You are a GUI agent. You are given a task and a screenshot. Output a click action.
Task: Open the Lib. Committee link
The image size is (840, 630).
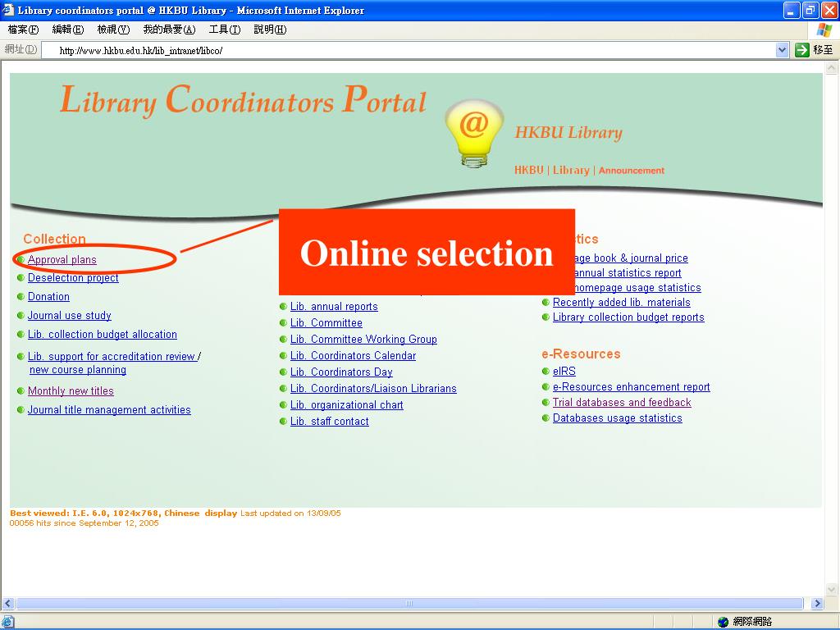(x=326, y=323)
